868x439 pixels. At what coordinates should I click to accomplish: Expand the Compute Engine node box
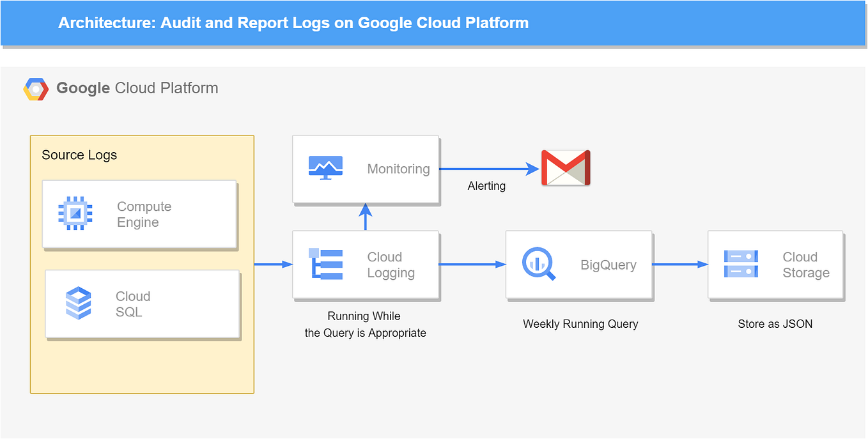139,214
